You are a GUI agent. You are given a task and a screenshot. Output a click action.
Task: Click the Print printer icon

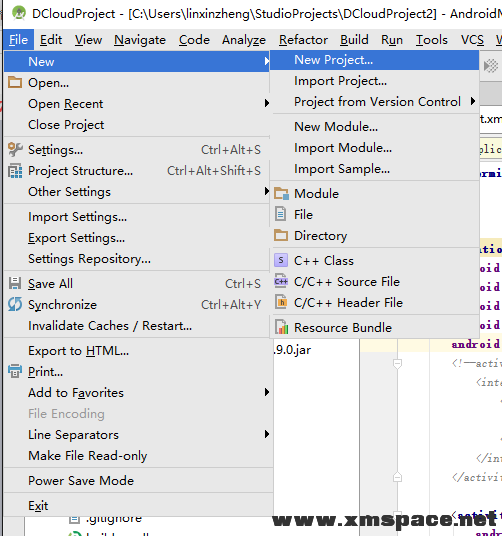point(15,371)
